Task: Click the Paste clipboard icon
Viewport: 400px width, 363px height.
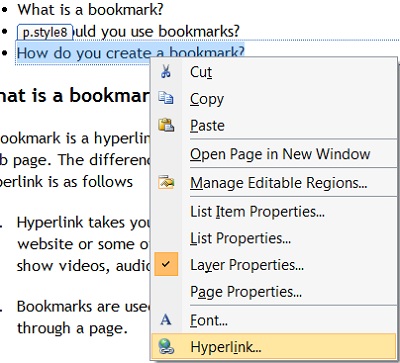Action: [166, 125]
